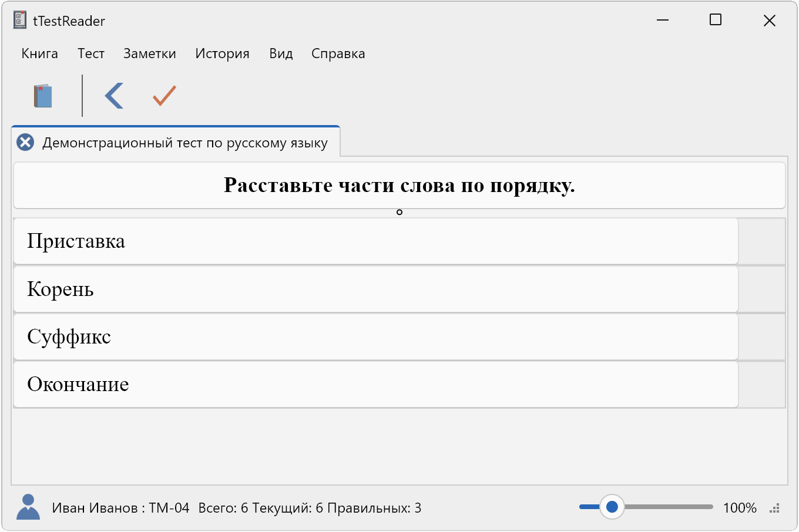799x532 pixels.
Task: Go back with the left arrow icon
Action: pos(114,96)
